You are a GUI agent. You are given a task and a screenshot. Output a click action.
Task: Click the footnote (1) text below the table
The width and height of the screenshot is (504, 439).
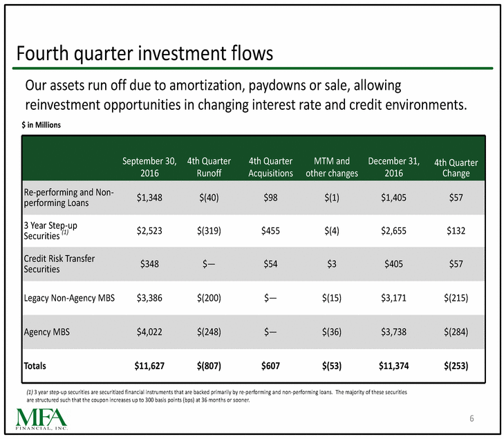pos(216,396)
